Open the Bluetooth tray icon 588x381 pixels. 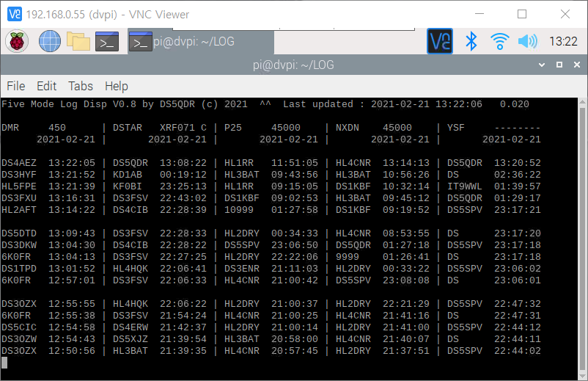point(471,41)
